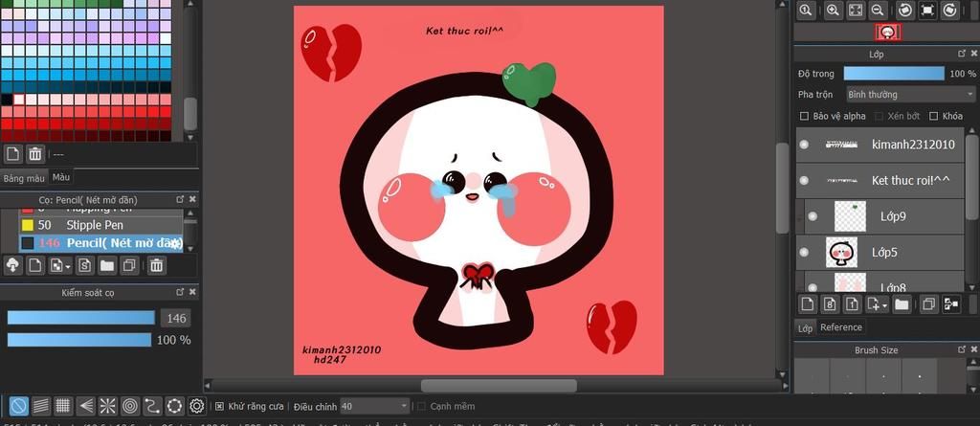Create a new brush folder

107,265
